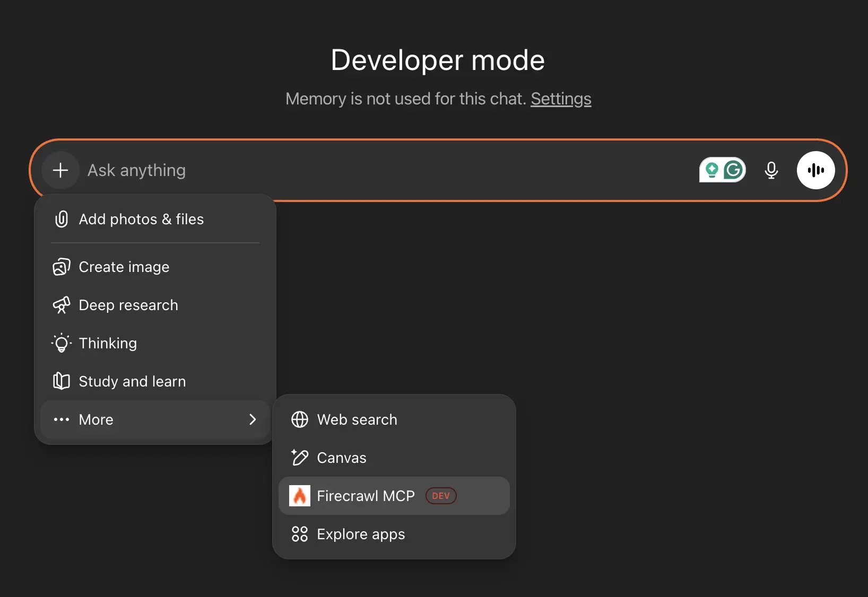Click the Deep research telescope icon
Image resolution: width=868 pixels, height=597 pixels.
[x=62, y=305]
